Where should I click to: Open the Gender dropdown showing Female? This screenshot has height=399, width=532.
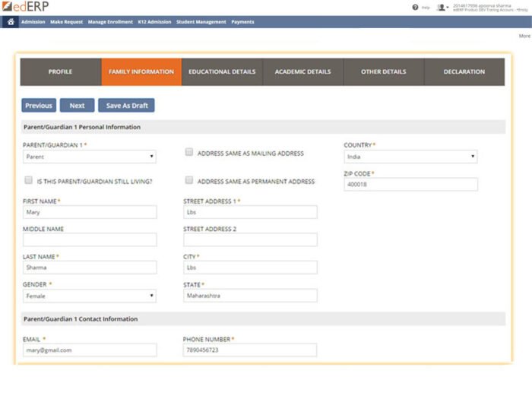pos(90,296)
